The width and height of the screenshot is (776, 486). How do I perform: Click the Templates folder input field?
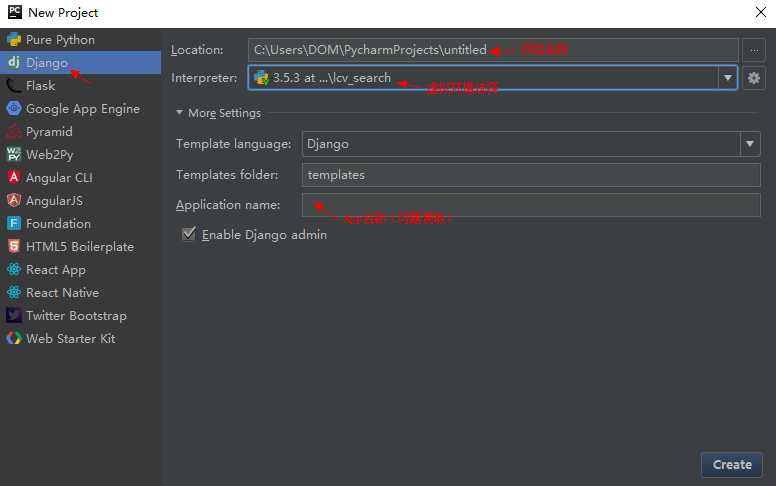(x=531, y=175)
